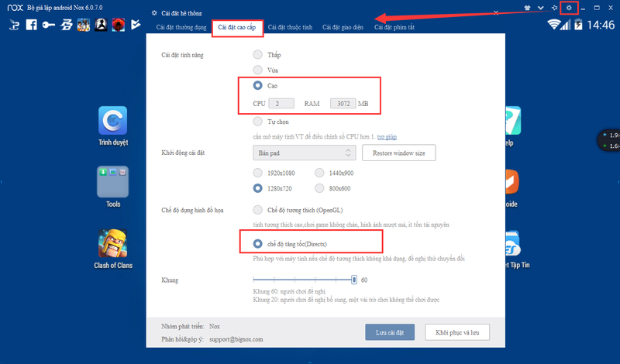The width and height of the screenshot is (620, 364).
Task: Open the skin/theme shirt icon in title bar
Action: pyautogui.click(x=527, y=8)
